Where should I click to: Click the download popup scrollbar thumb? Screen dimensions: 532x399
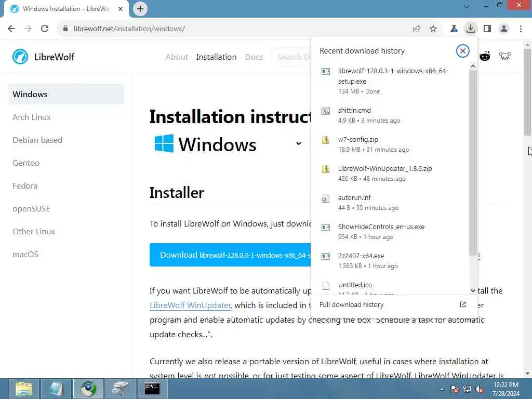(473, 163)
